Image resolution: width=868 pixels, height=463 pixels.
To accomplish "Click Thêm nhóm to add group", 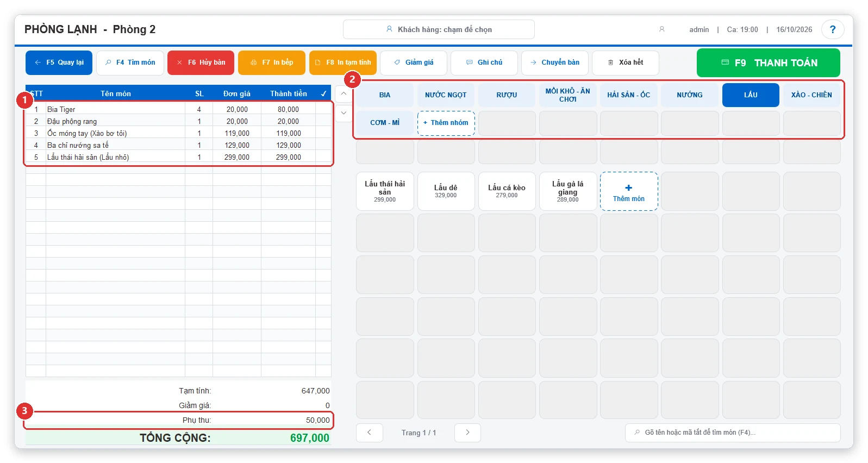I will [x=446, y=123].
